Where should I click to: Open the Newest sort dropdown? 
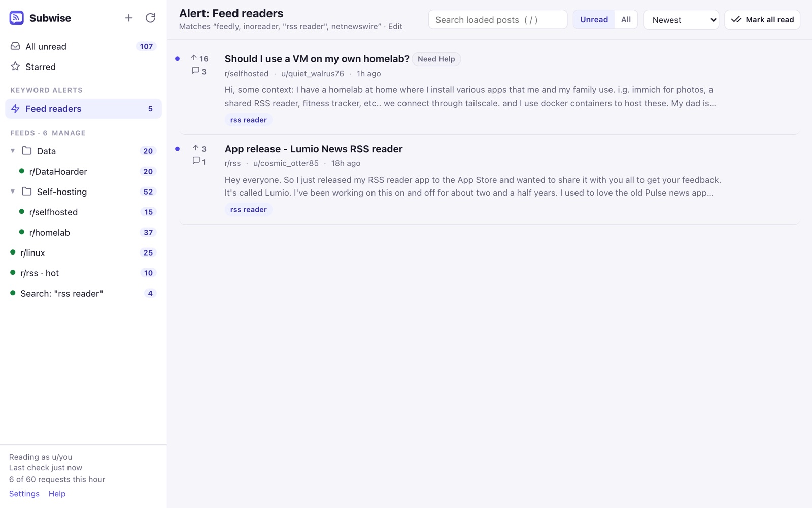point(681,20)
